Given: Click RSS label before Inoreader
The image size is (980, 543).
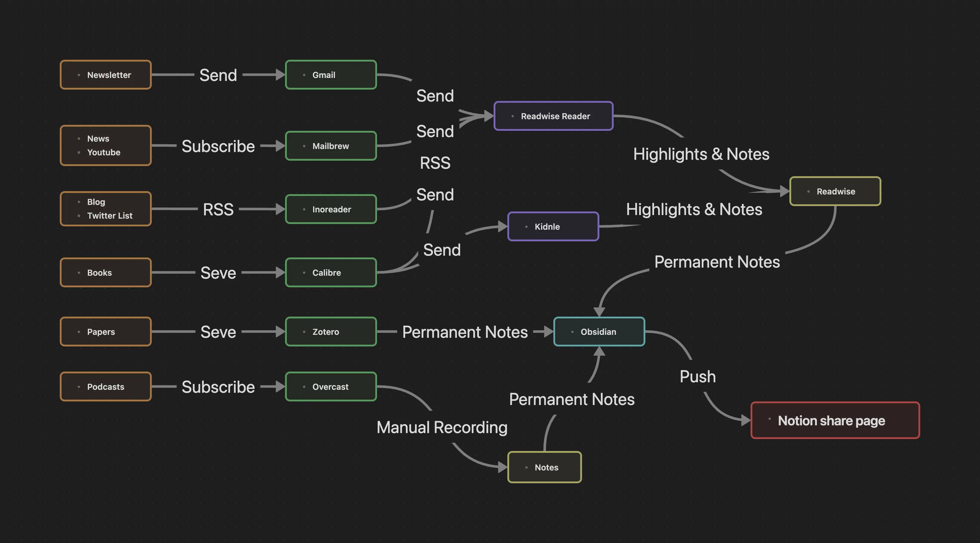Looking at the screenshot, I should 218,209.
